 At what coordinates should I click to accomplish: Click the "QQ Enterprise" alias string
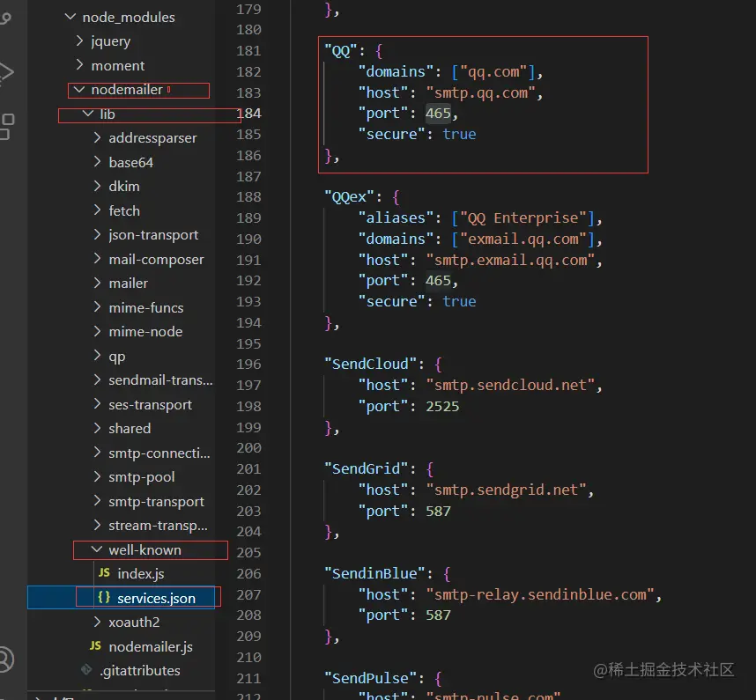523,217
